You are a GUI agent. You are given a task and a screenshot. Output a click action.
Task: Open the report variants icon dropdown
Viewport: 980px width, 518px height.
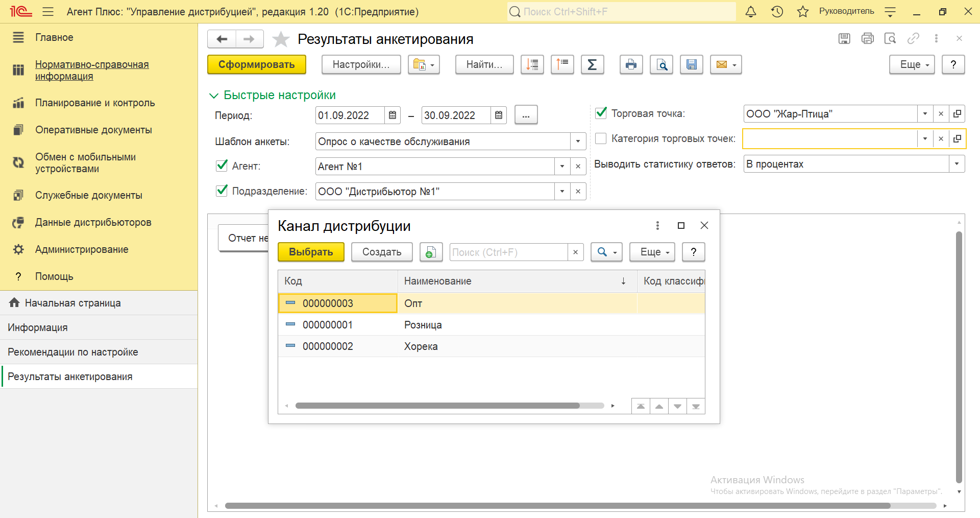click(x=424, y=64)
